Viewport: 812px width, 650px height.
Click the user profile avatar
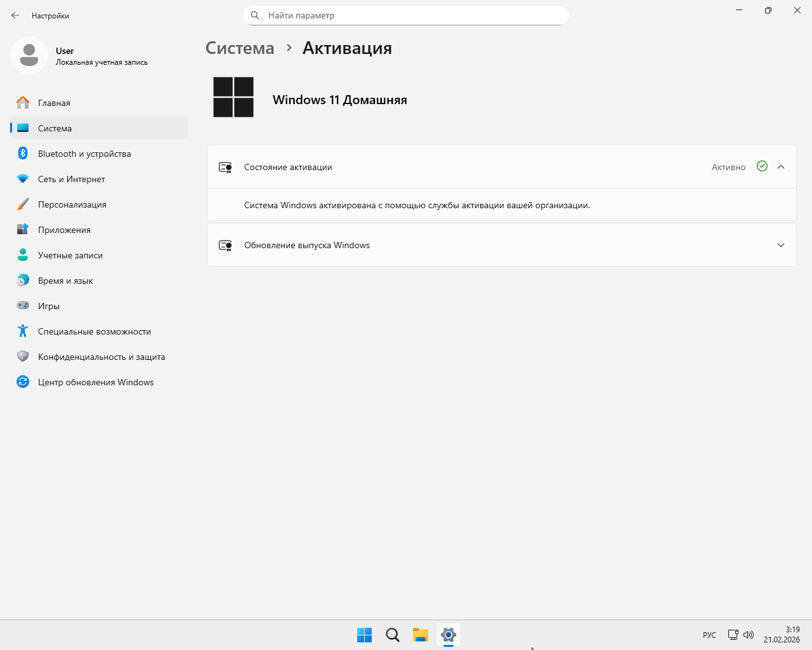pos(29,56)
